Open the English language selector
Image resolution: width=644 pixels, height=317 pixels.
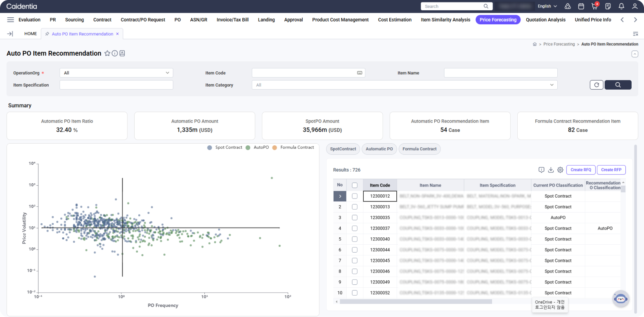pos(547,6)
